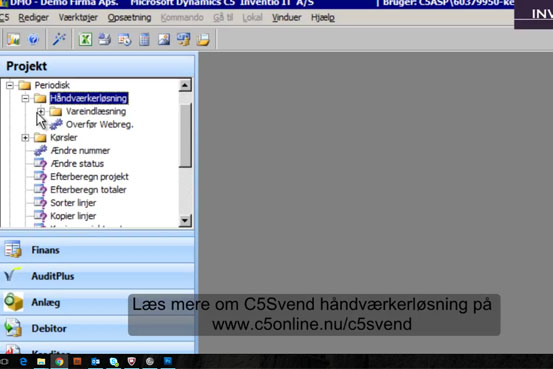553x369 pixels.
Task: Expand the Kørsler folder
Action: [x=25, y=138]
